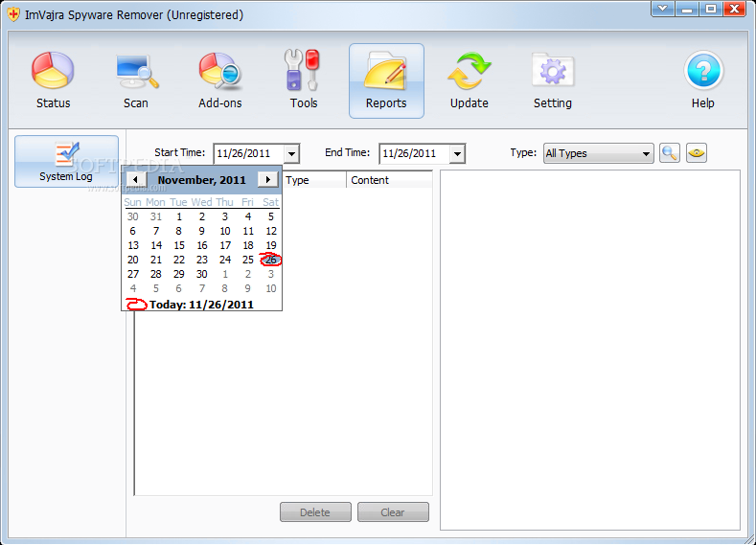
Task: Select System Log in sidebar
Action: 66,162
